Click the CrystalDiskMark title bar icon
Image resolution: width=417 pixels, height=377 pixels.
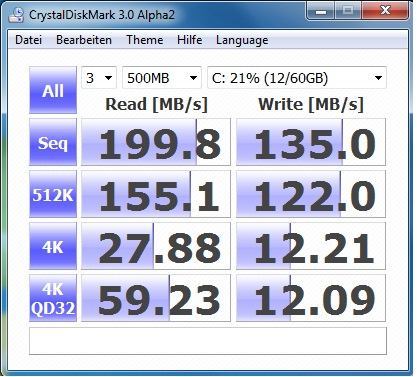tap(16, 15)
